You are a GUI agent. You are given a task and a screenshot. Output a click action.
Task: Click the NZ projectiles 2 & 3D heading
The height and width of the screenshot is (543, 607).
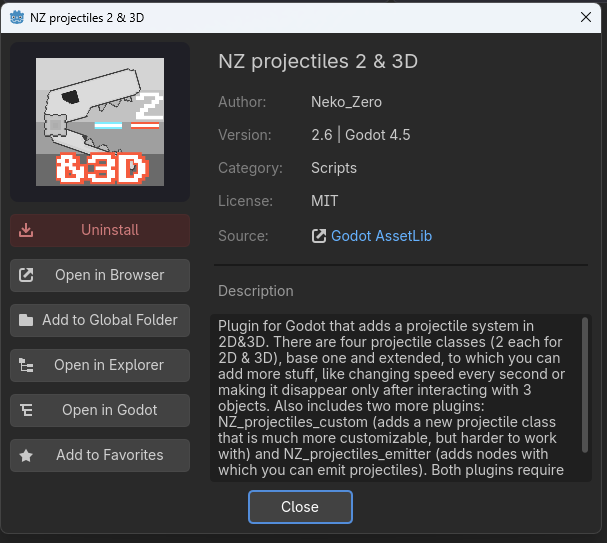[318, 61]
